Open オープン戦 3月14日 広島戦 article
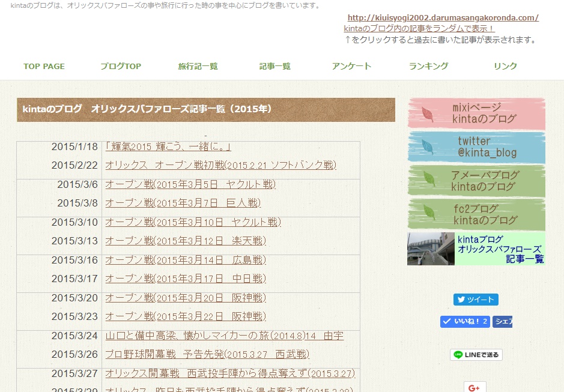 (x=186, y=260)
